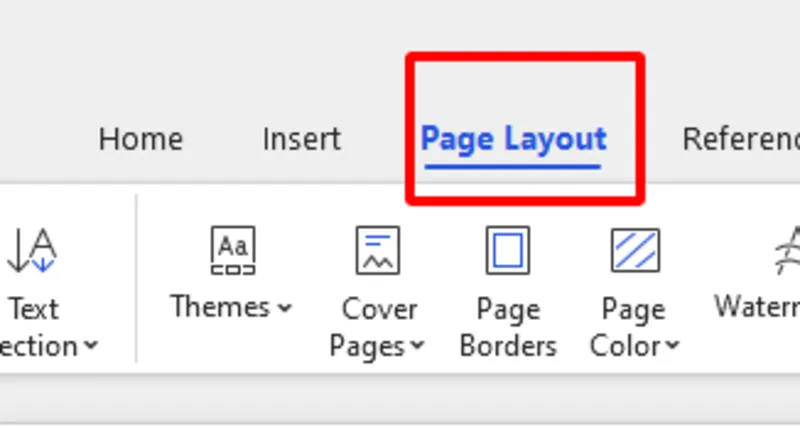
Task: Open the References ribbon tab
Action: (741, 139)
